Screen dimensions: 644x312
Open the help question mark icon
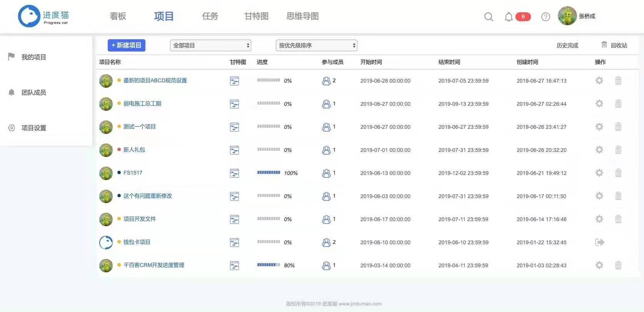click(546, 17)
